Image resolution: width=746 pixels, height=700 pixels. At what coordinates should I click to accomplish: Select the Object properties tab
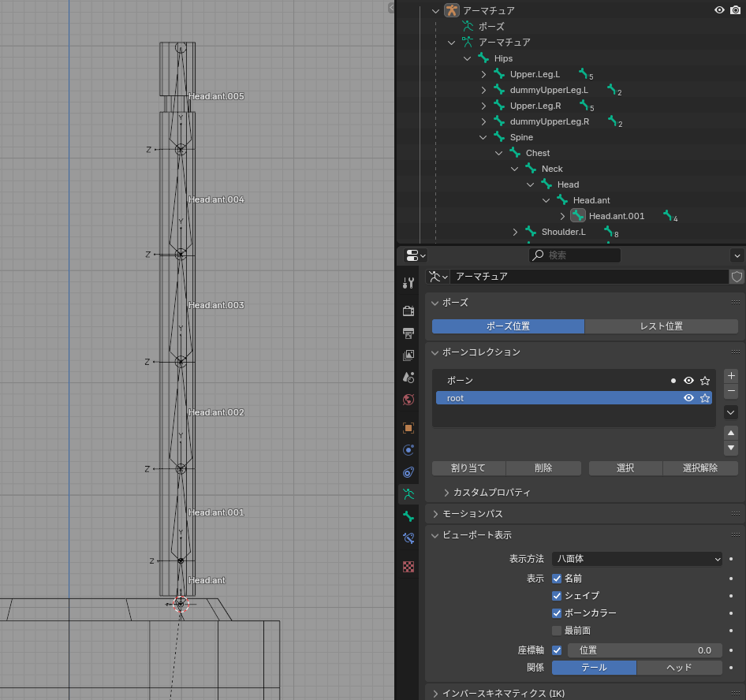click(x=408, y=428)
